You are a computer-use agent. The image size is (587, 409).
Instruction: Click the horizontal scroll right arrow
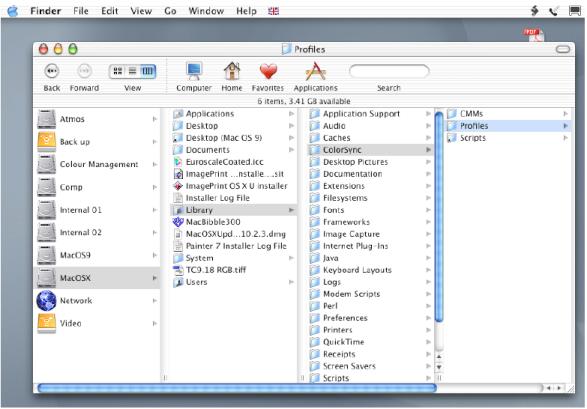pyautogui.click(x=559, y=388)
